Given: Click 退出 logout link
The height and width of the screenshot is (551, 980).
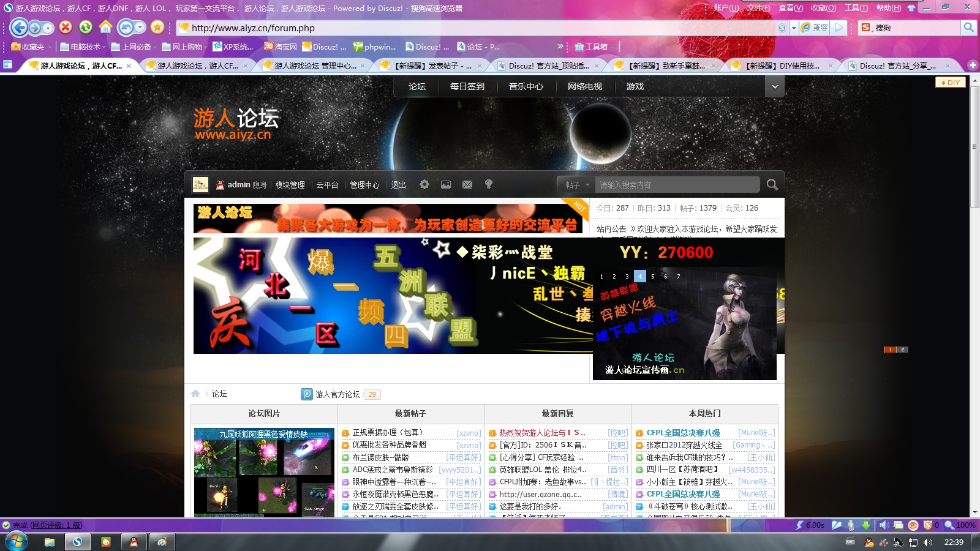Looking at the screenshot, I should pyautogui.click(x=399, y=185).
